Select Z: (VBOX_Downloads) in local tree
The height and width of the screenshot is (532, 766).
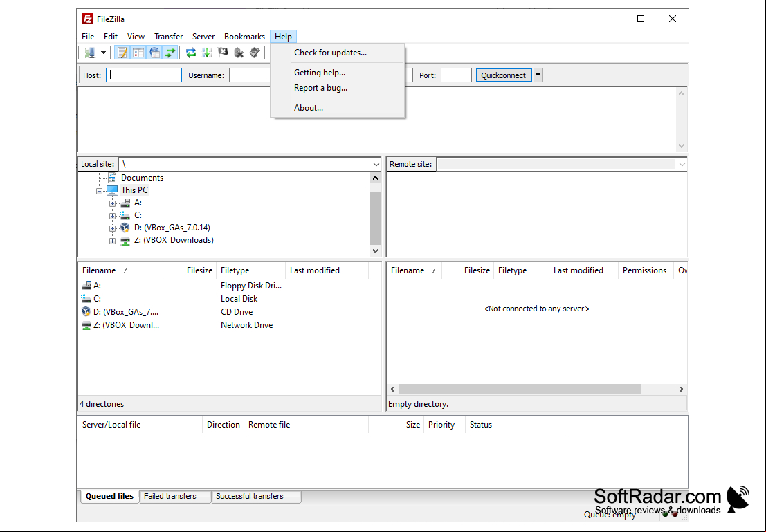click(x=174, y=240)
